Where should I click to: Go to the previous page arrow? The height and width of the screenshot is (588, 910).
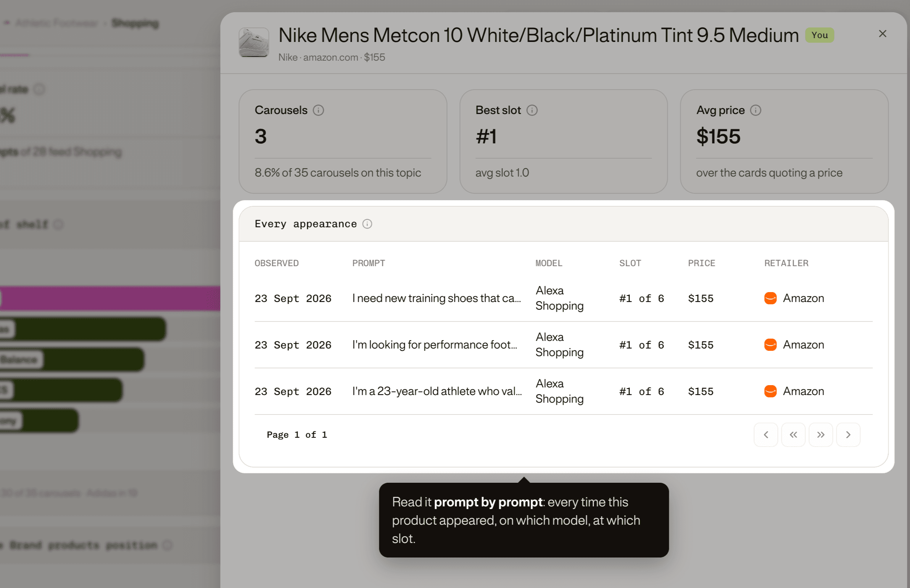[766, 434]
